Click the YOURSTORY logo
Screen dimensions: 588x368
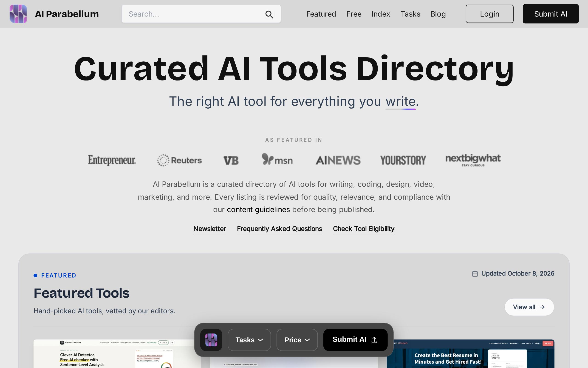coord(403,160)
